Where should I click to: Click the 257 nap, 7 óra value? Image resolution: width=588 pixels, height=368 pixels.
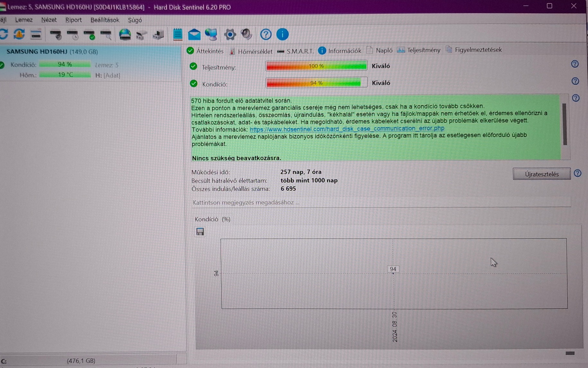[301, 172]
